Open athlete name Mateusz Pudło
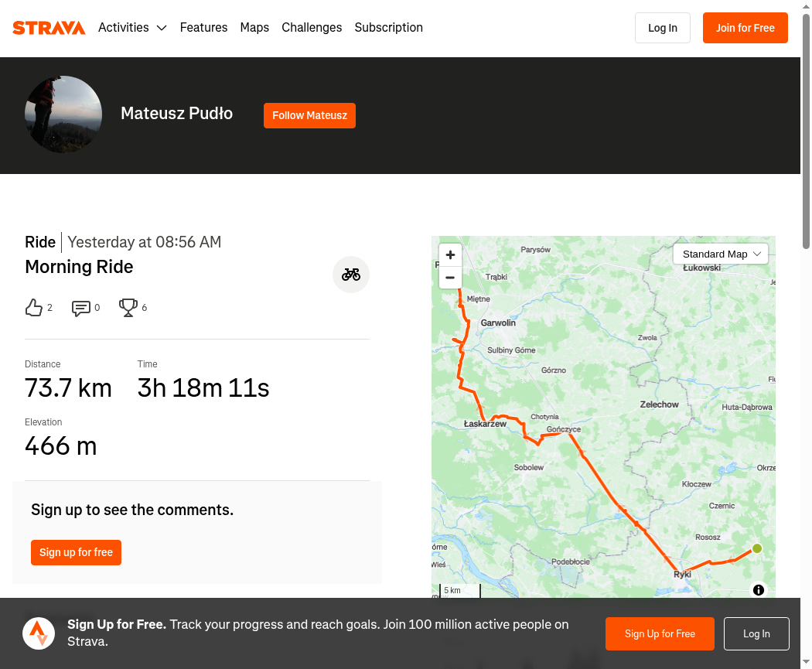Image resolution: width=812 pixels, height=669 pixels. [176, 114]
